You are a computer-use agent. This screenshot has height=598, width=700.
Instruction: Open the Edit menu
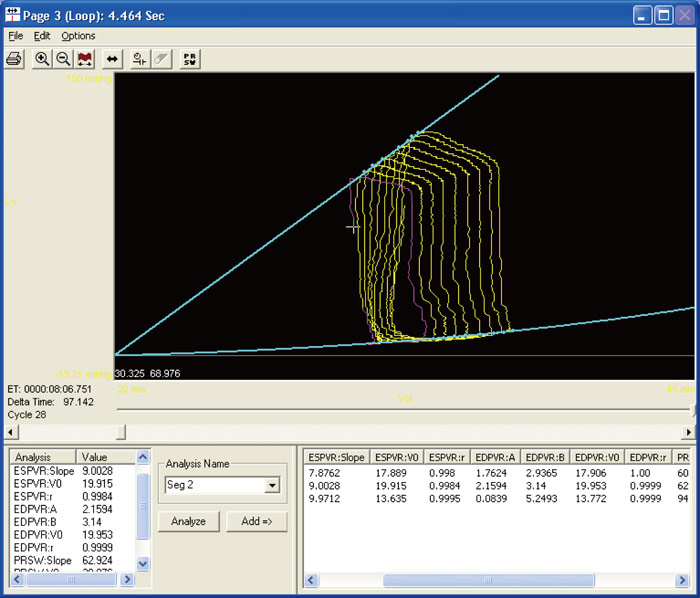42,36
